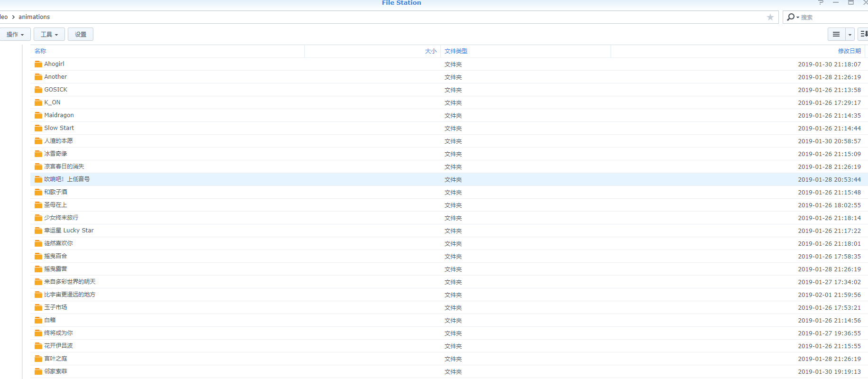The image size is (868, 379).
Task: Click date 2019-01-26 18:02:55
Action: click(829, 205)
